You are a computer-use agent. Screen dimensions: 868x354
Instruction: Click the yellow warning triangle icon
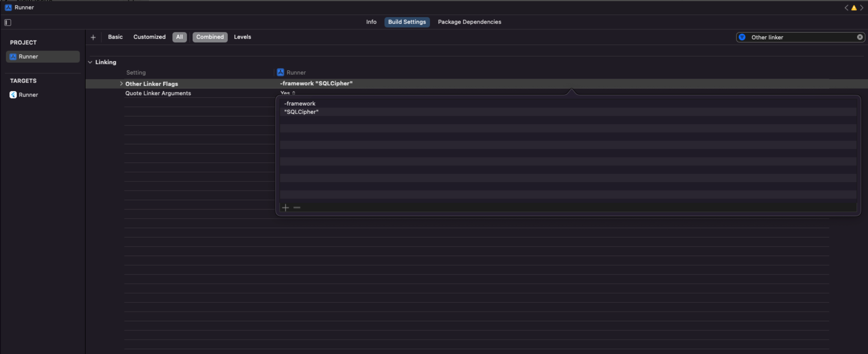coord(854,8)
